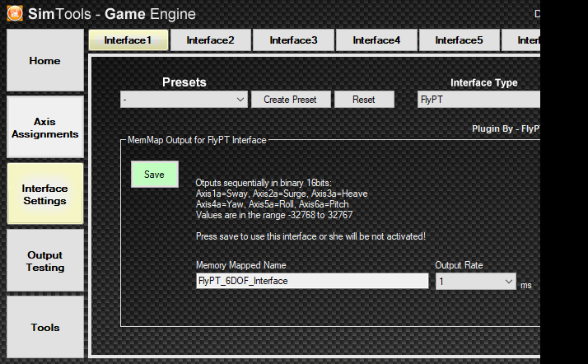Expand the Output Rate dropdown
Viewport: 588px width, 364px height.
pos(476,281)
